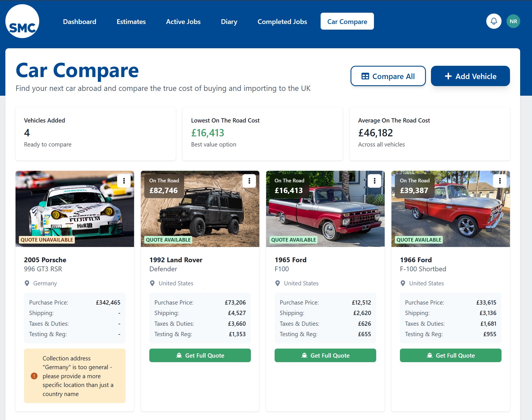Select the Diary navigation item
The width and height of the screenshot is (532, 420).
coord(229,21)
